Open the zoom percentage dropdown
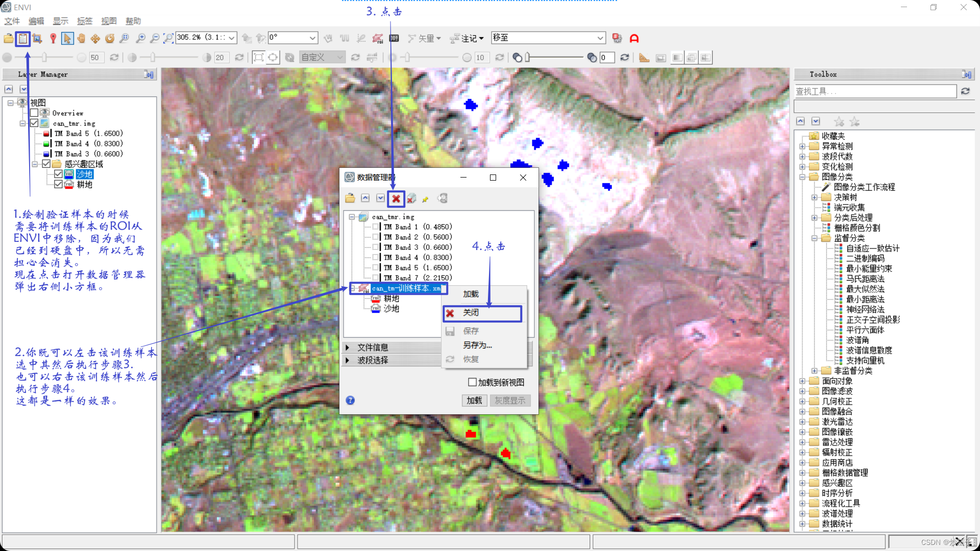 [232, 38]
